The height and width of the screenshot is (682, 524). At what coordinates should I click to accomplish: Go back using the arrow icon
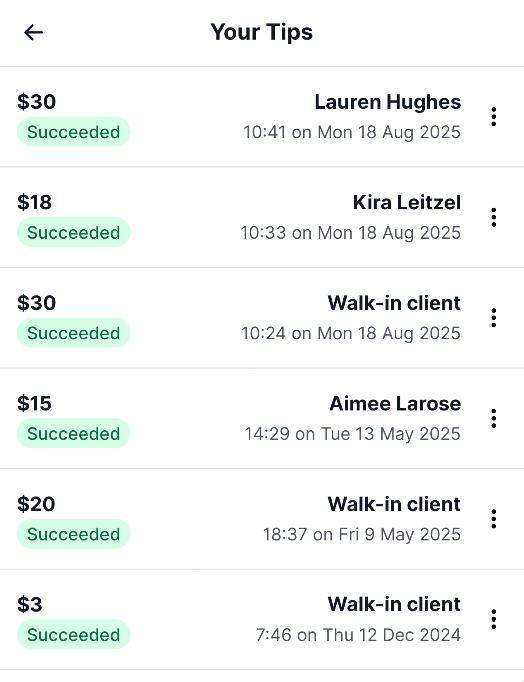pyautogui.click(x=33, y=33)
